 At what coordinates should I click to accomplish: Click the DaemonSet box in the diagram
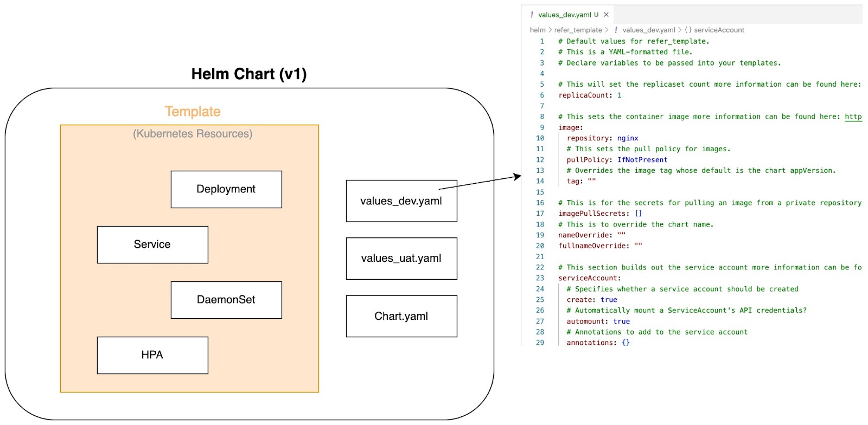tap(226, 300)
